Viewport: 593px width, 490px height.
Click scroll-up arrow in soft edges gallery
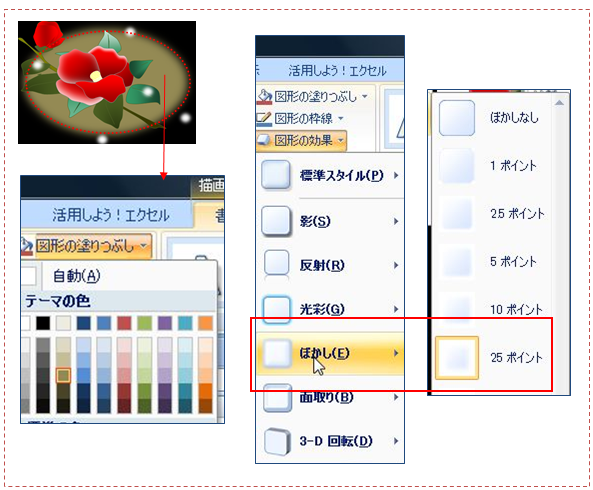click(x=560, y=103)
